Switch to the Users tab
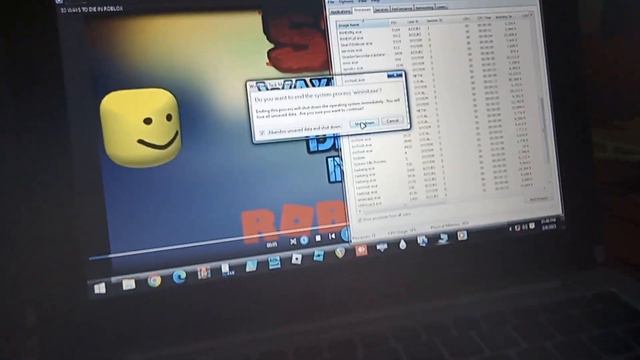640x360 pixels. click(441, 7)
